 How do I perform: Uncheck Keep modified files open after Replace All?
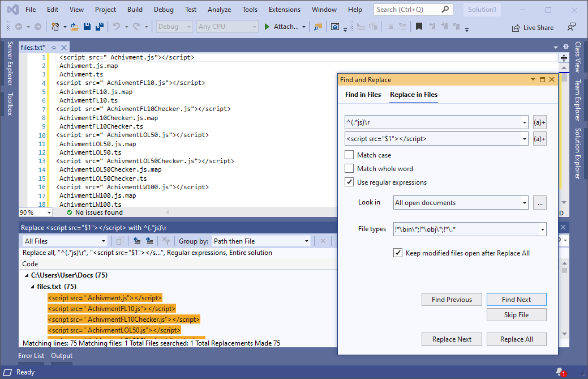[x=398, y=253]
